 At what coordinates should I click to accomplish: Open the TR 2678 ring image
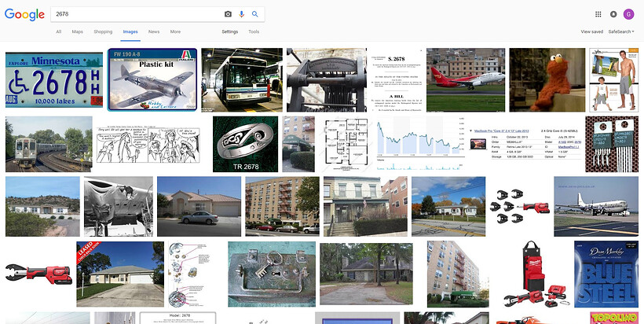[x=245, y=144]
